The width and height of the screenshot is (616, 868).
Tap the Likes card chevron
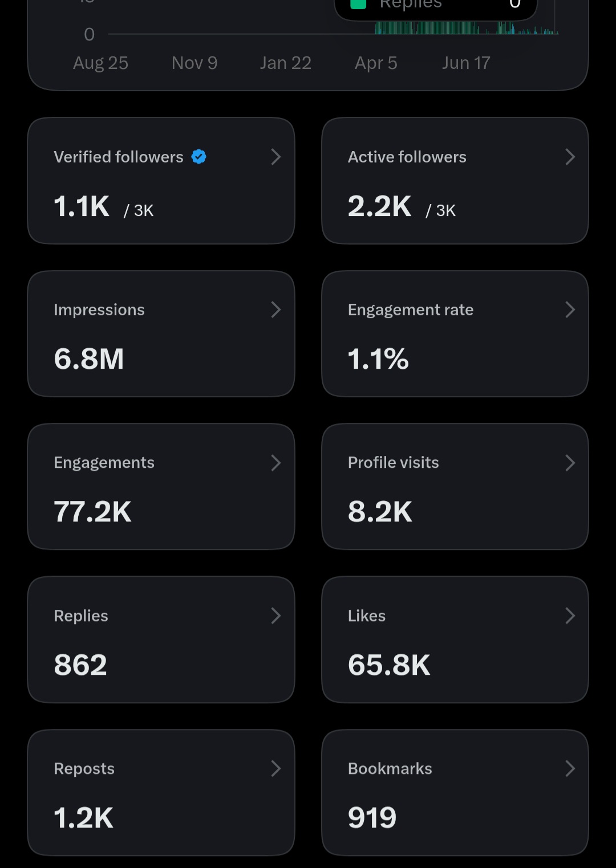(570, 616)
